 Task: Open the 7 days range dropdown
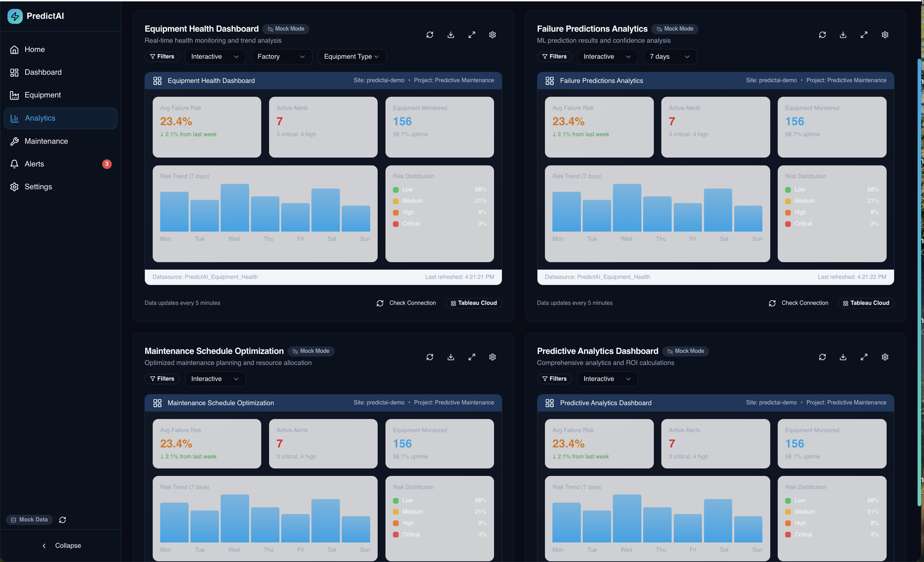(670, 57)
